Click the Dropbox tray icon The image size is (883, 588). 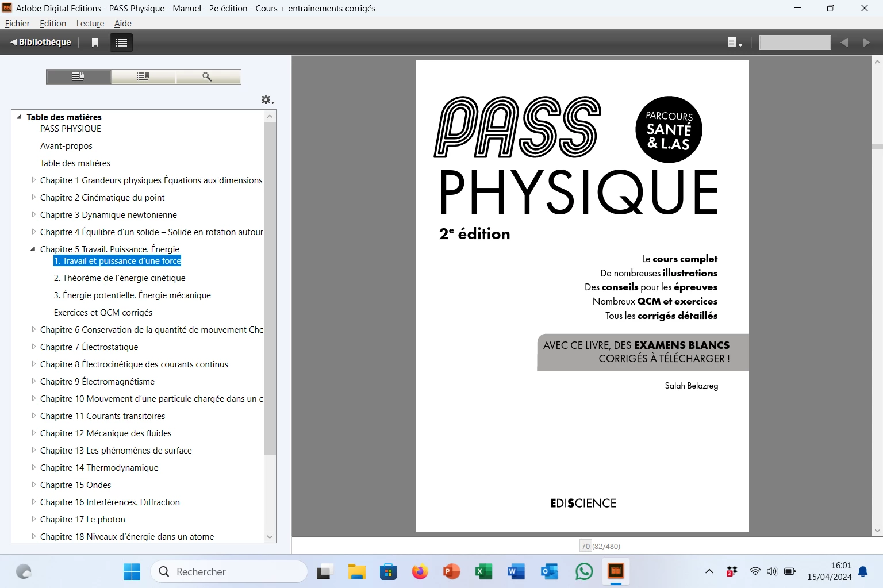point(732,571)
